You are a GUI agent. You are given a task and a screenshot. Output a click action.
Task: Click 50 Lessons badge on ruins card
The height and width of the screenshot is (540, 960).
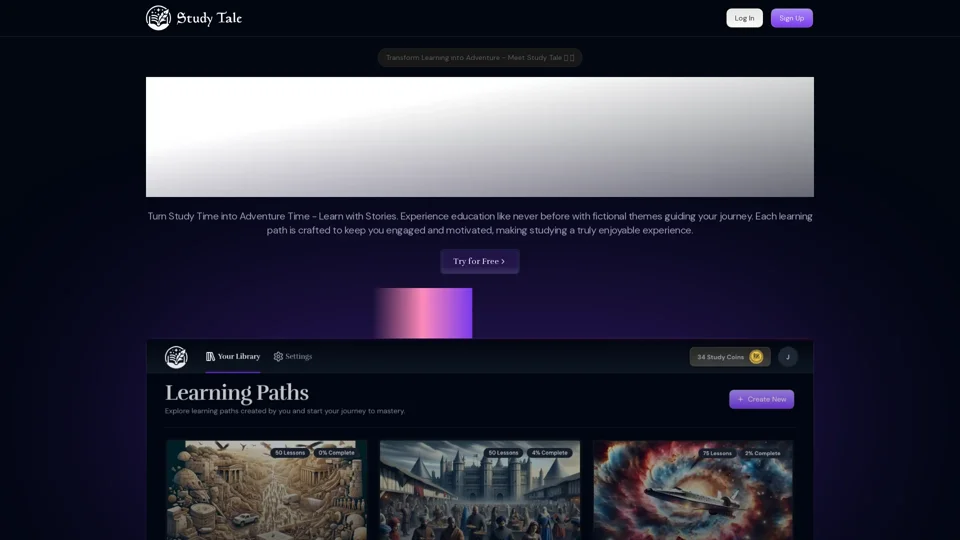(x=290, y=453)
